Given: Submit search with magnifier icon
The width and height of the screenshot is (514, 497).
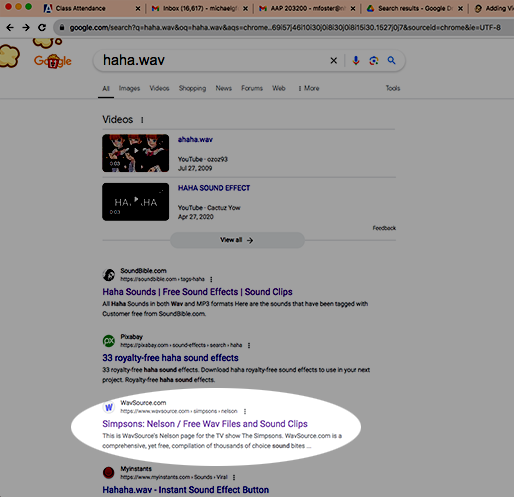Looking at the screenshot, I should 391,60.
